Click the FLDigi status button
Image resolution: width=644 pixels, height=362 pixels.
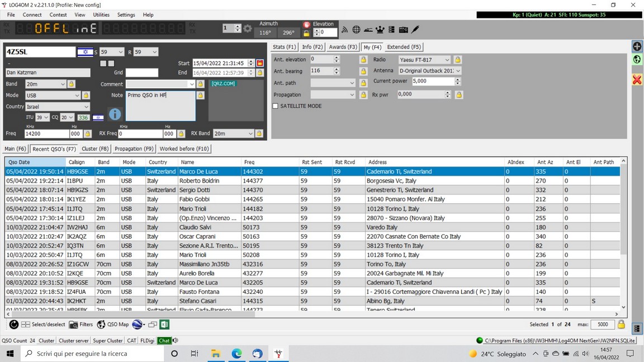point(148,340)
